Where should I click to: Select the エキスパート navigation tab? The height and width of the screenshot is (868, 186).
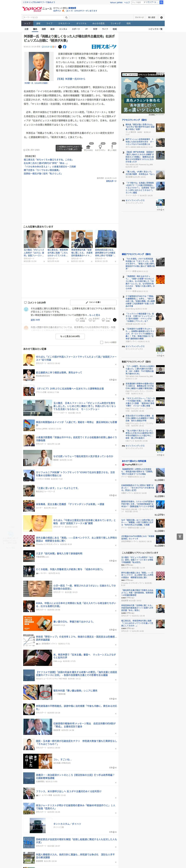coord(64,24)
